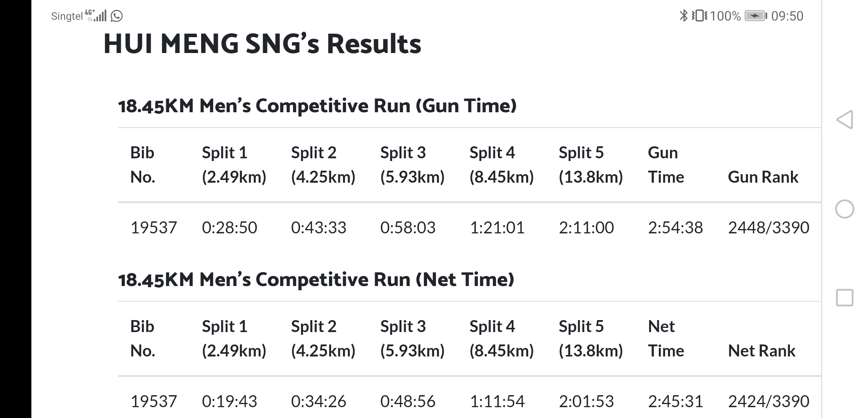The image size is (868, 418).
Task: Tap the Bluetooth status icon
Action: 684,16
